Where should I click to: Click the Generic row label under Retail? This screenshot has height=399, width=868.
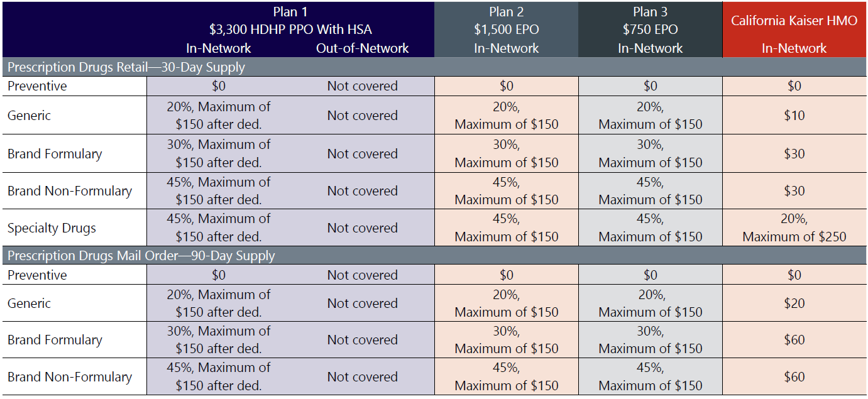coord(30,116)
